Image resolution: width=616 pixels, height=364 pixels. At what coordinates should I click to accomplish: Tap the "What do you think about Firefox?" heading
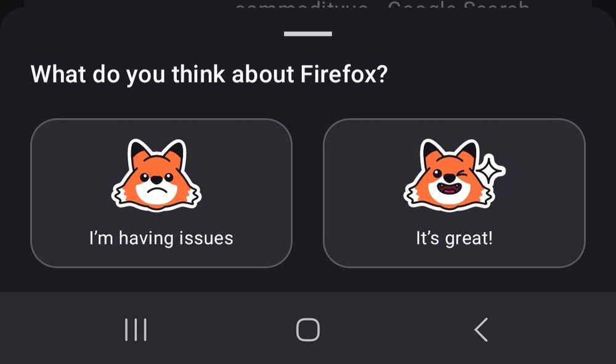209,74
